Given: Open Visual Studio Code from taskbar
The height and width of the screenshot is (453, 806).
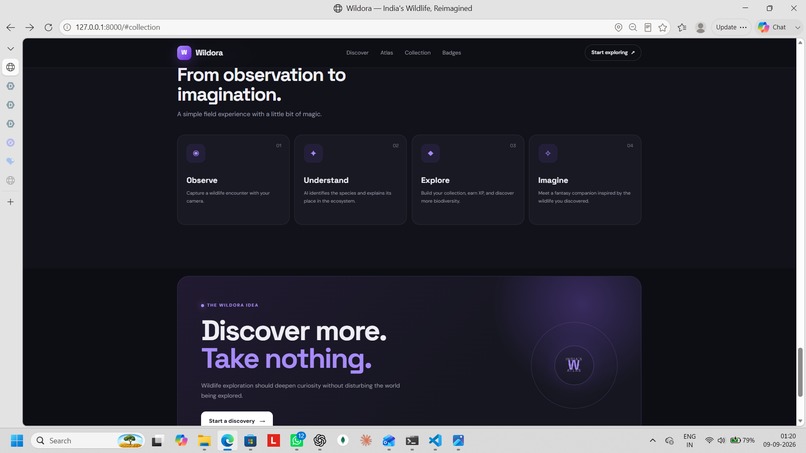Looking at the screenshot, I should pos(435,441).
